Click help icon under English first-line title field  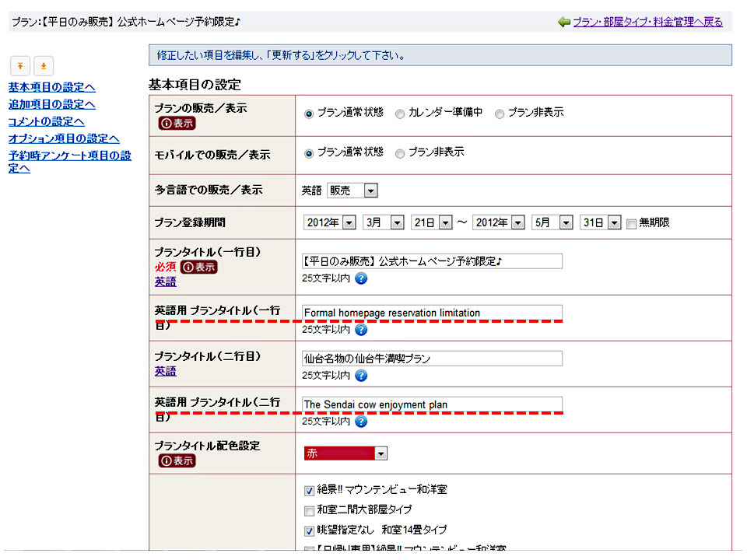361,329
